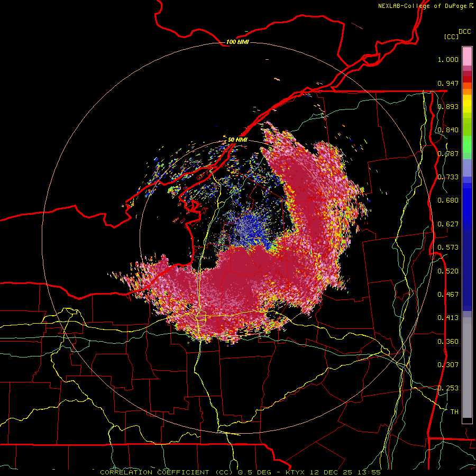This screenshot has height=476, width=476.
Task: Click the 0.787 value on the color scale
Action: click(x=448, y=153)
